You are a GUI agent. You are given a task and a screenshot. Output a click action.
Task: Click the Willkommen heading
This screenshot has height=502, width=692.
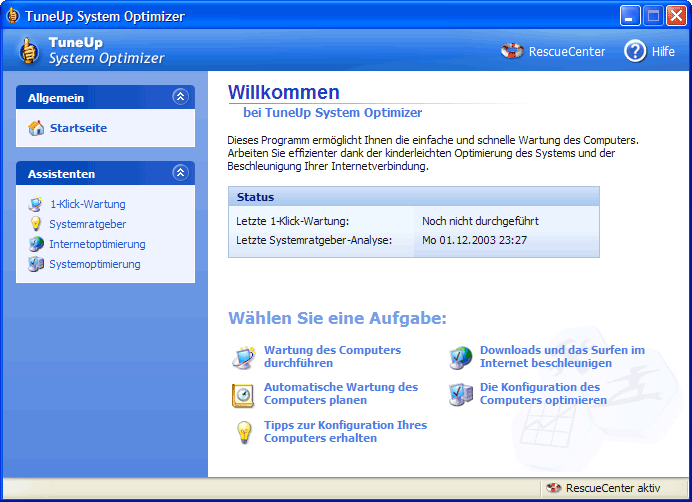pos(283,92)
